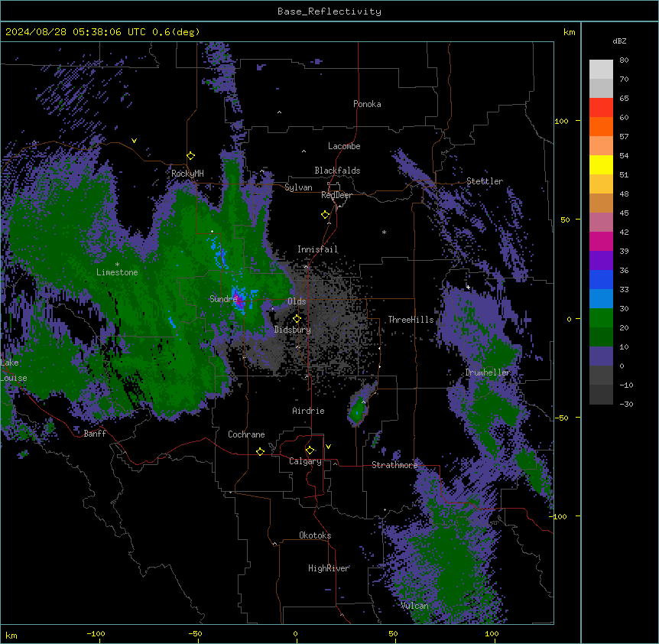Image resolution: width=659 pixels, height=644 pixels.
Task: Click the Sylvan label
Action: pos(298,187)
